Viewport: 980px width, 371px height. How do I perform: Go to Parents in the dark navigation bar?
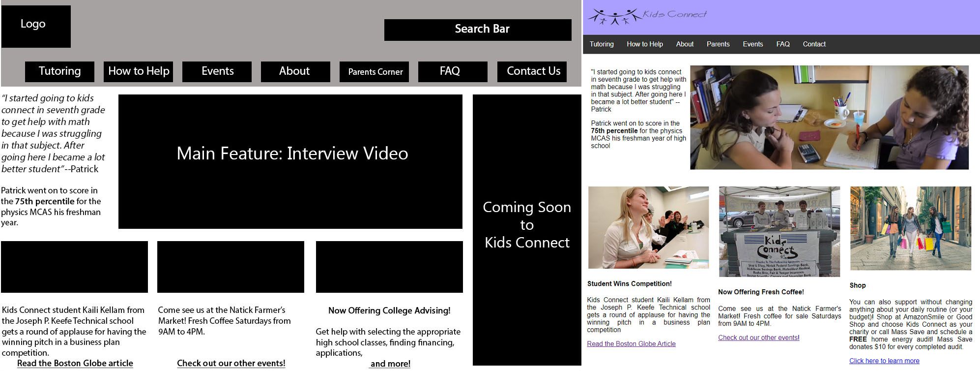[x=718, y=44]
